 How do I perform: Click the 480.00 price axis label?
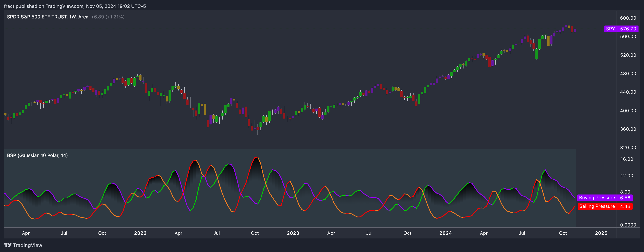tap(628, 74)
